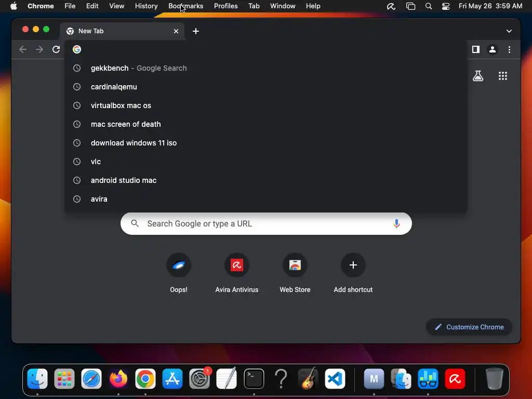Image resolution: width=532 pixels, height=399 pixels.
Task: Reload the page with refresh icon
Action: [56, 49]
